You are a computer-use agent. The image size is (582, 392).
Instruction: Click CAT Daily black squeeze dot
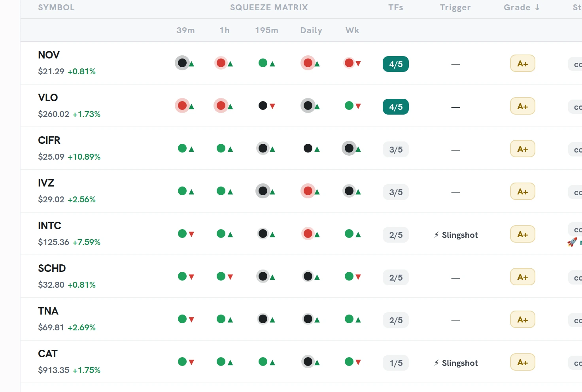click(x=308, y=362)
